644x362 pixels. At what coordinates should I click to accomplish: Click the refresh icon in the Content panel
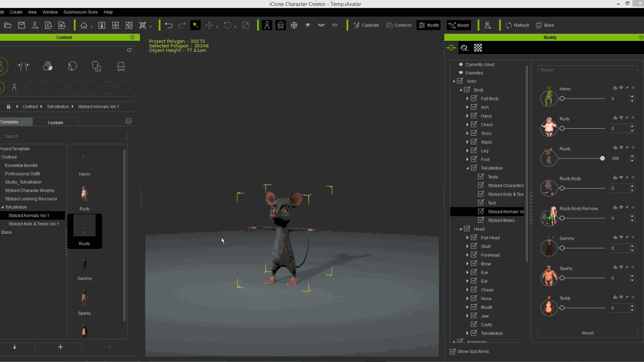point(129,50)
